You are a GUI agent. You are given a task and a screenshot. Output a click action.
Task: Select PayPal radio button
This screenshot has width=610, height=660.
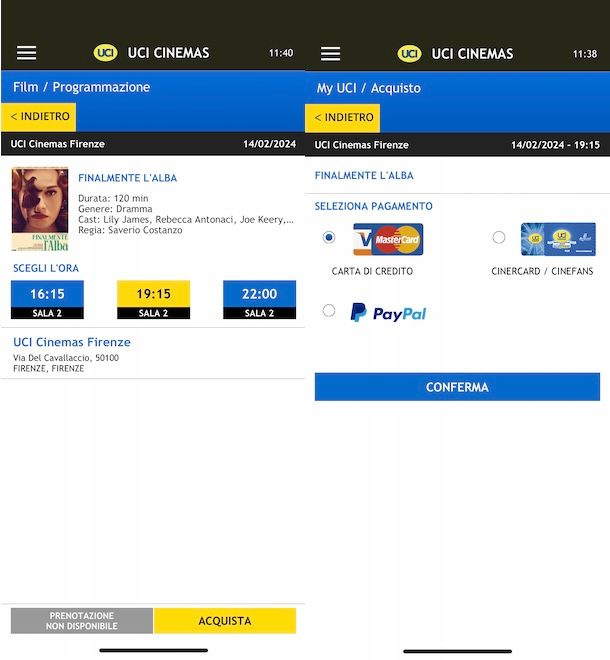coord(329,311)
